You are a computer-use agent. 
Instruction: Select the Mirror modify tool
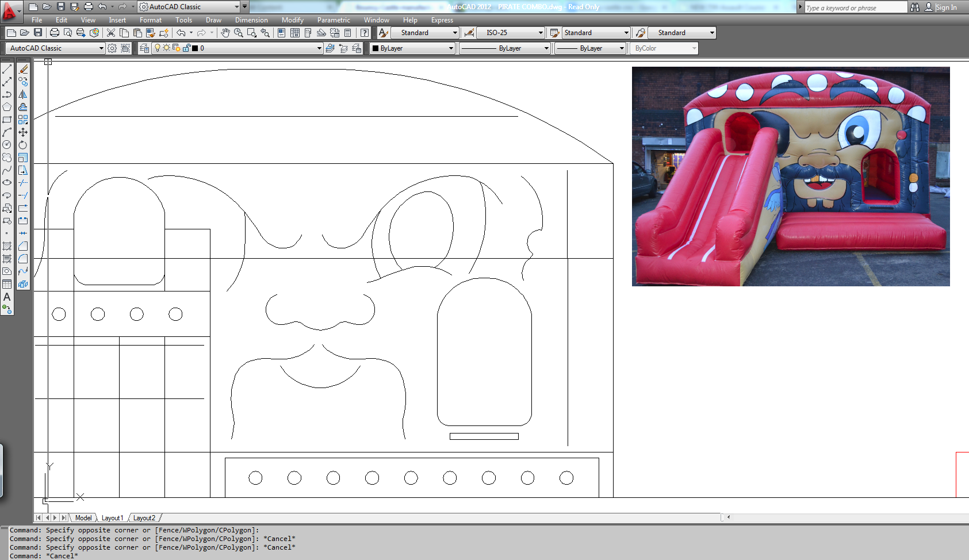23,94
